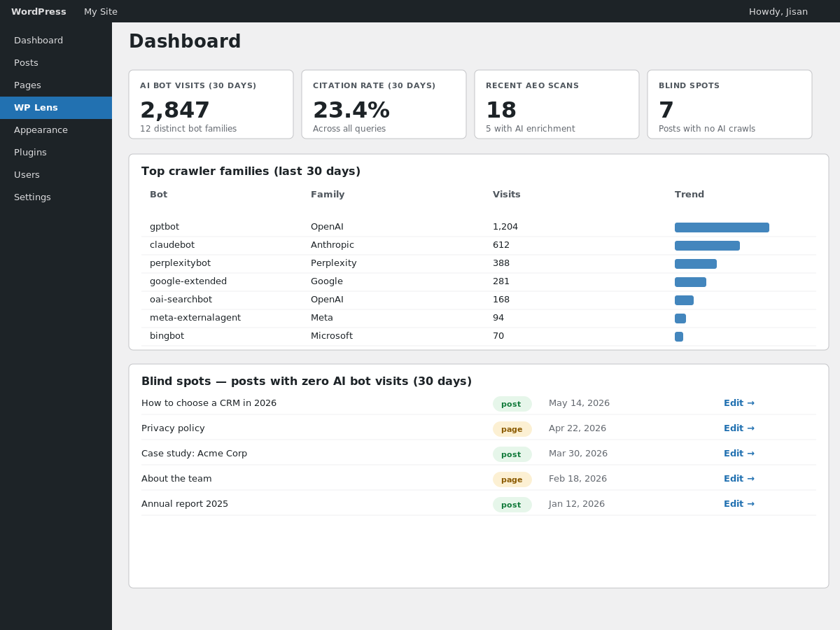The image size is (840, 630).
Task: Select the gptbot row name
Action: point(164,227)
